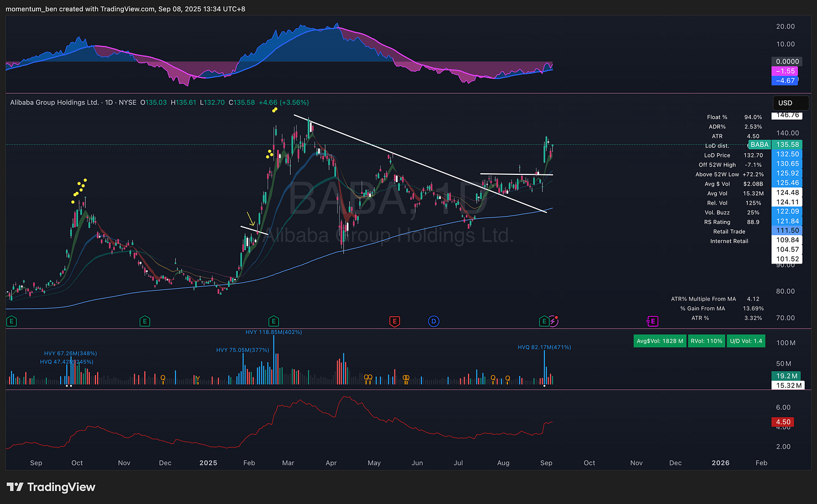Click the +4.66 (+3.56%) change value
The width and height of the screenshot is (817, 504).
coord(283,103)
